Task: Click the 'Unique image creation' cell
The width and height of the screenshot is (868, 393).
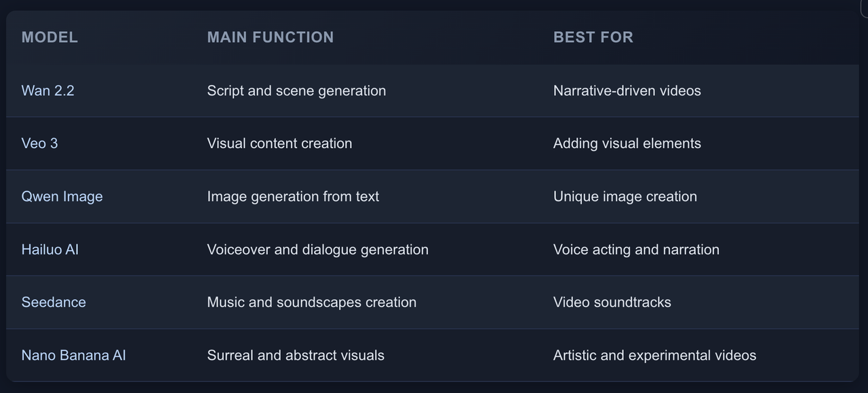Action: 625,196
